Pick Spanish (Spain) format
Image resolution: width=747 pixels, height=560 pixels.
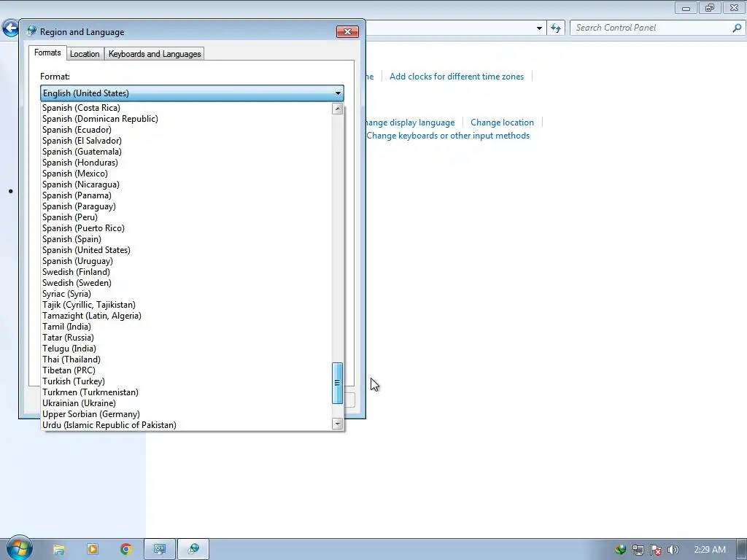click(186, 239)
